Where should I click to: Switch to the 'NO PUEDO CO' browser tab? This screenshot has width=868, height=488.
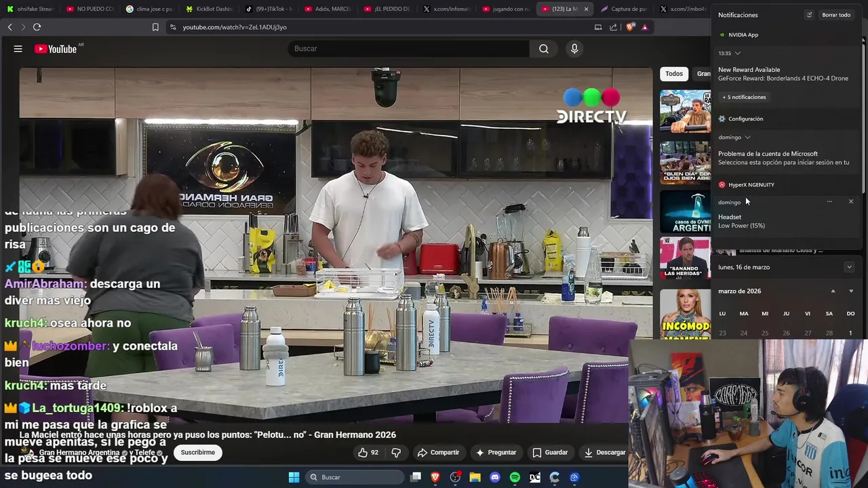tap(90, 9)
